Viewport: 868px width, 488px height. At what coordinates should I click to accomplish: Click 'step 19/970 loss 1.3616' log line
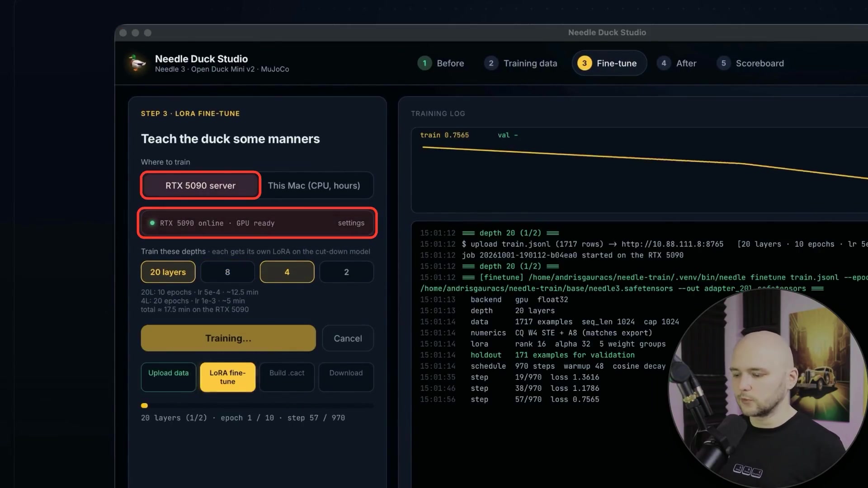(509, 377)
